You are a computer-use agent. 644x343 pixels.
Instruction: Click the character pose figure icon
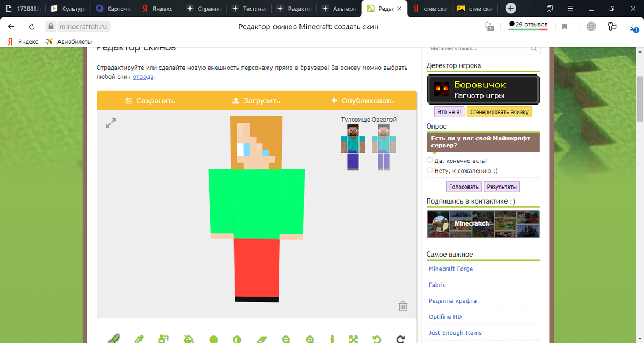point(332,339)
